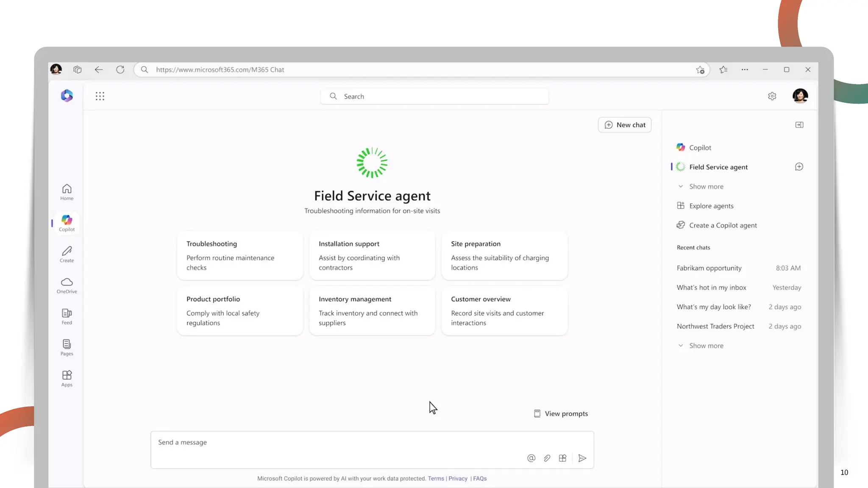Open browser Settings and more ellipsis
This screenshot has width=868, height=488.
tap(744, 69)
